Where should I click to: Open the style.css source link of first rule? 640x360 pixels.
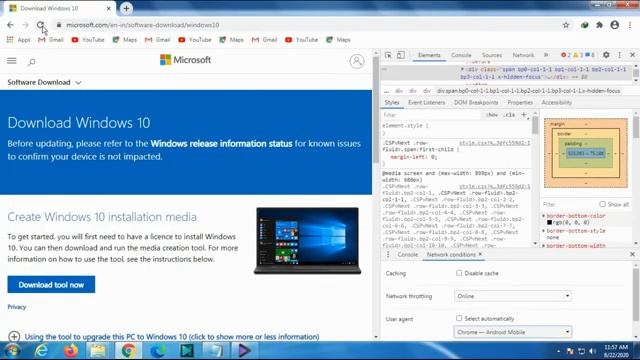[494, 143]
